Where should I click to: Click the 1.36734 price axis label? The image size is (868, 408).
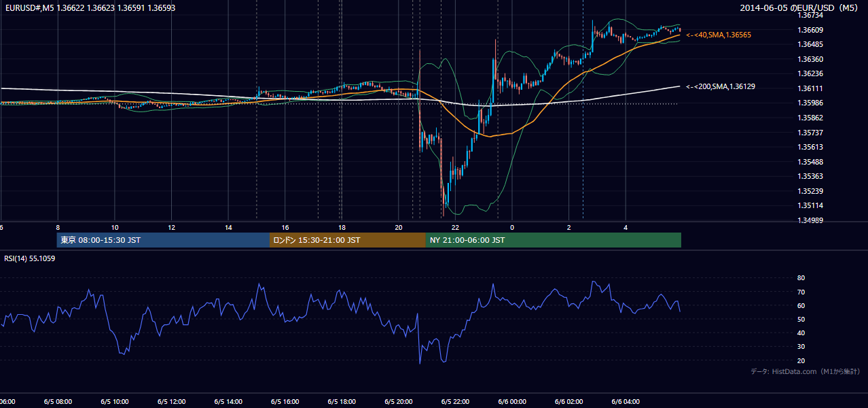(810, 15)
